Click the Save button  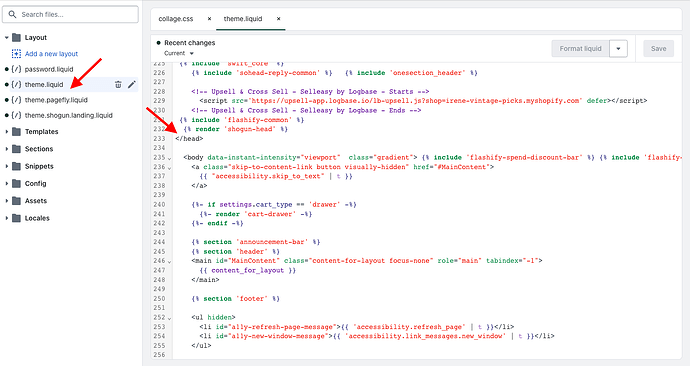tap(658, 49)
